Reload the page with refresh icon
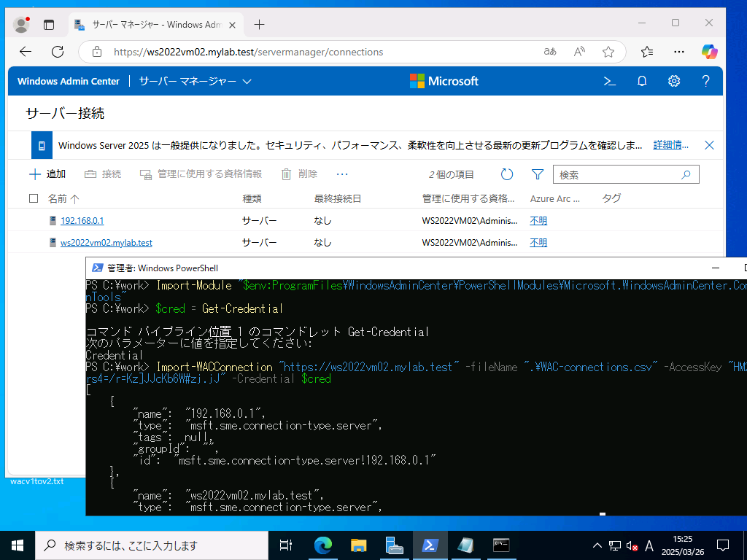747x560 pixels. 58,52
